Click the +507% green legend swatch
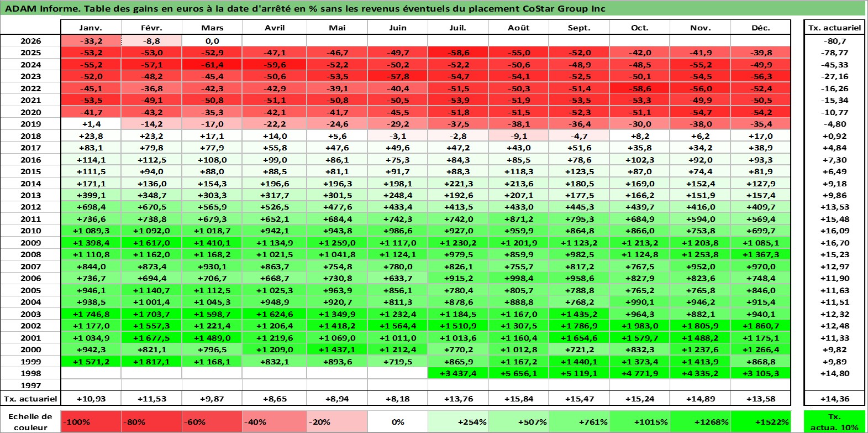The width and height of the screenshot is (868, 433). click(518, 422)
